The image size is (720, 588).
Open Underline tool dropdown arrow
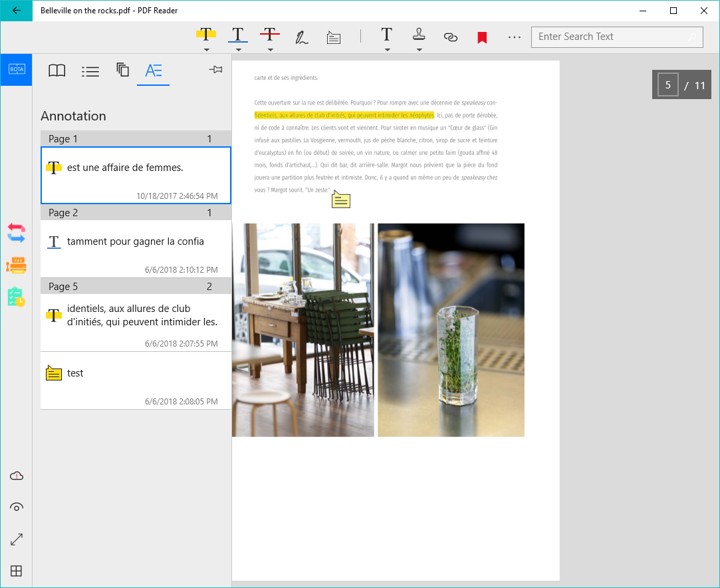pyautogui.click(x=238, y=50)
